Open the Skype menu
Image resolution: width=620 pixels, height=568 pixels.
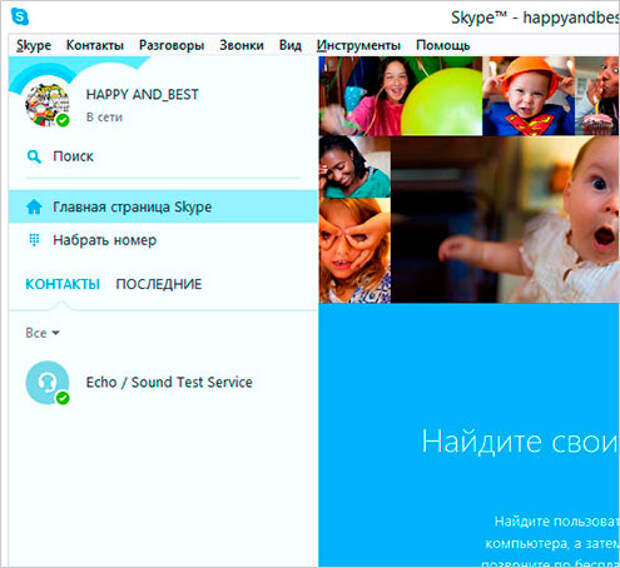tap(34, 45)
